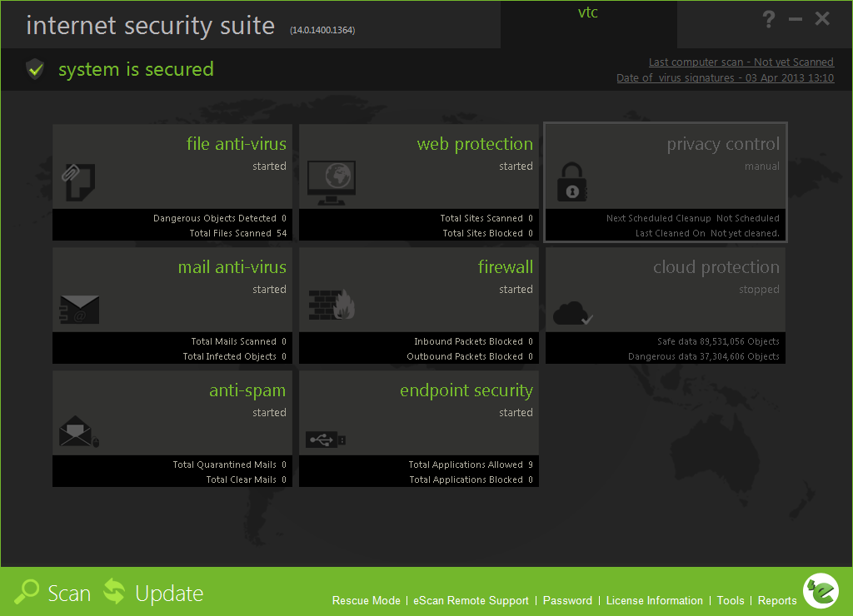Click Last computer scan status link
The width and height of the screenshot is (853, 616).
[741, 62]
